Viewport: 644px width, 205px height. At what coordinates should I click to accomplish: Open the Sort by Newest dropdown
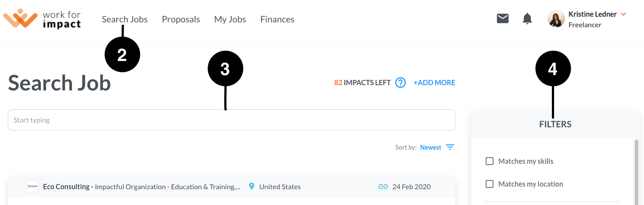430,147
